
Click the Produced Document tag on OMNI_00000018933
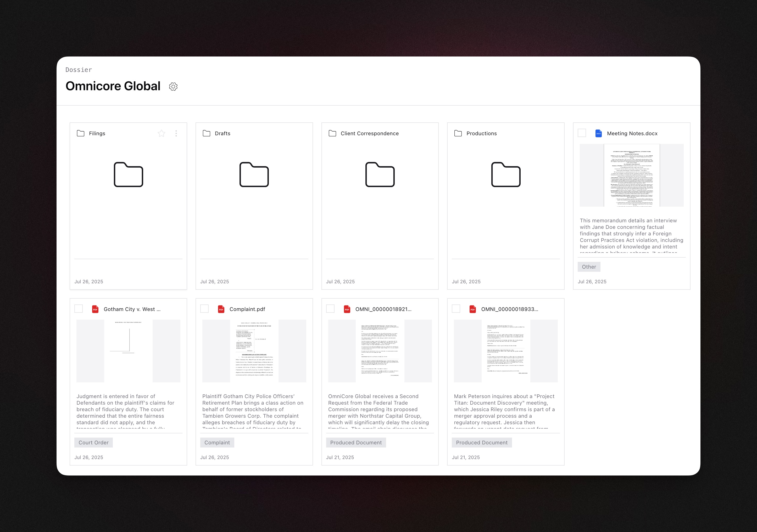(x=482, y=442)
